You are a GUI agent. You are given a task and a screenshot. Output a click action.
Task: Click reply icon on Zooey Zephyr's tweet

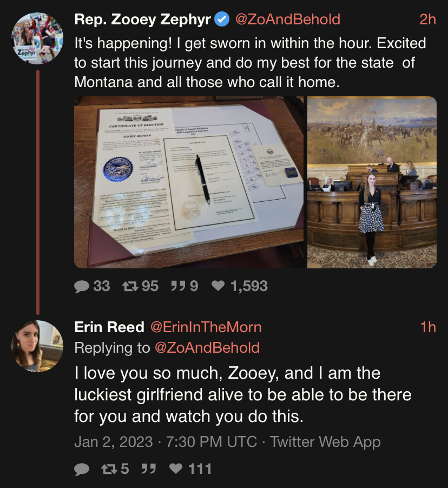point(82,286)
